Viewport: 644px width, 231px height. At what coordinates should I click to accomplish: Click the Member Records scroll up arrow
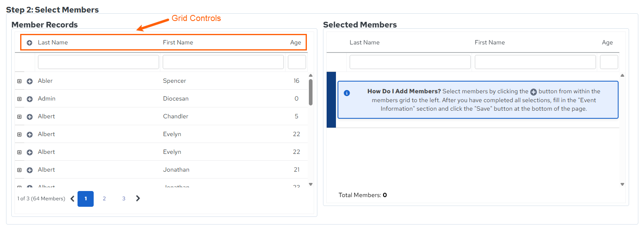point(310,75)
